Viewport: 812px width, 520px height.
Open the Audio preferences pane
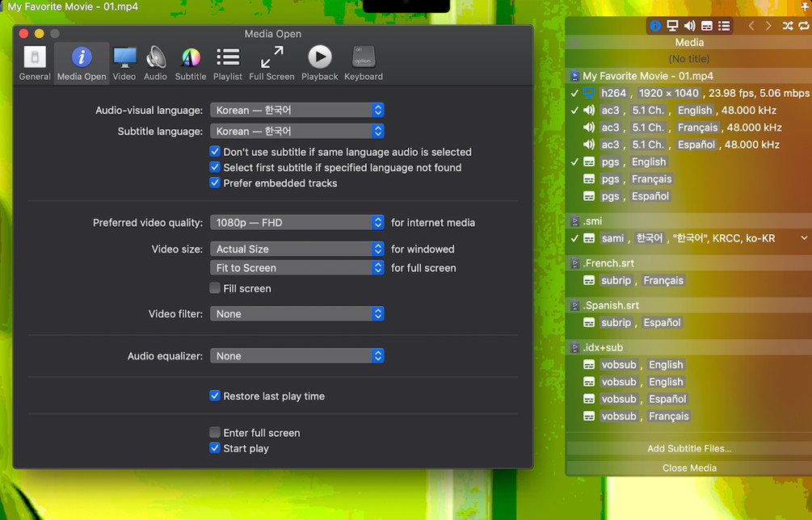tap(155, 63)
